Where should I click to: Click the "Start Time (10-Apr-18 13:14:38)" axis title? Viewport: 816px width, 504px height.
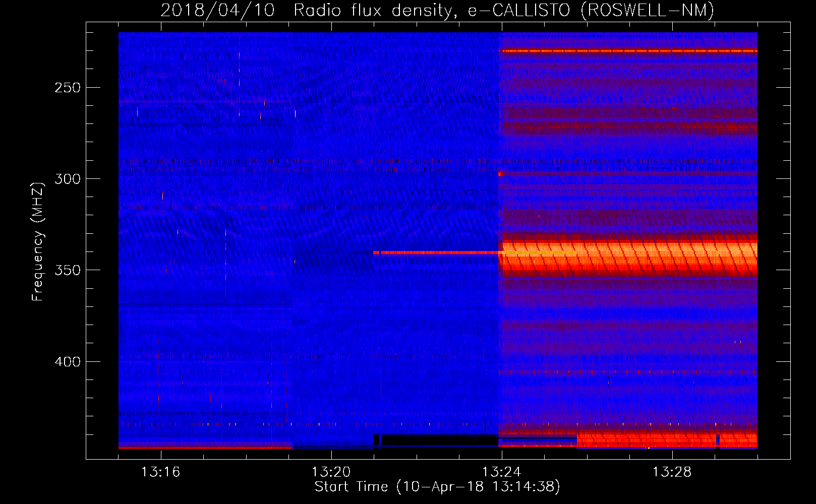pos(437,487)
